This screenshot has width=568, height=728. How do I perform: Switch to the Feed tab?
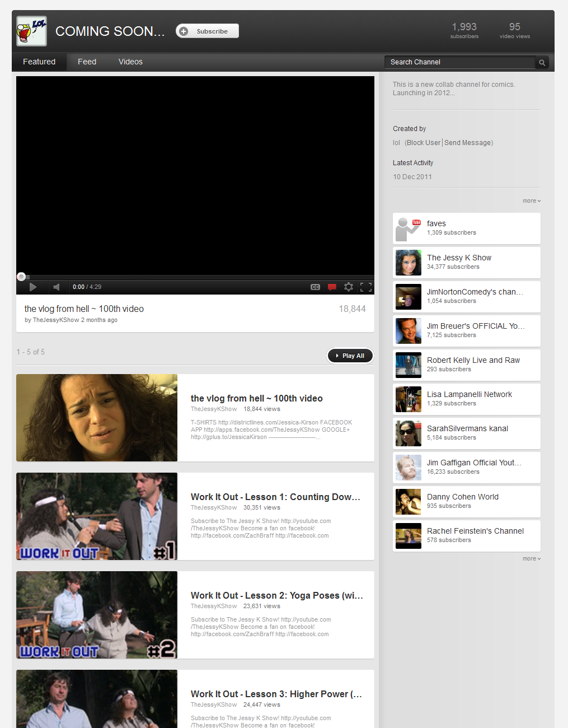click(87, 62)
